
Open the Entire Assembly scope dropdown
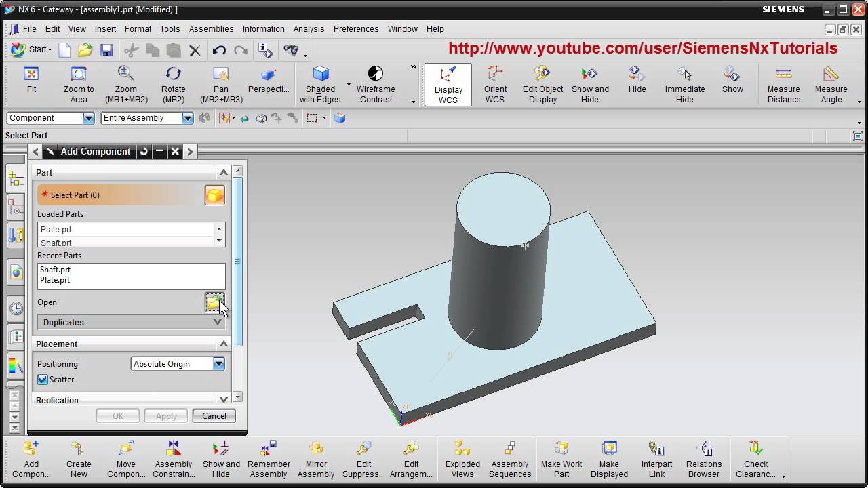(x=188, y=118)
